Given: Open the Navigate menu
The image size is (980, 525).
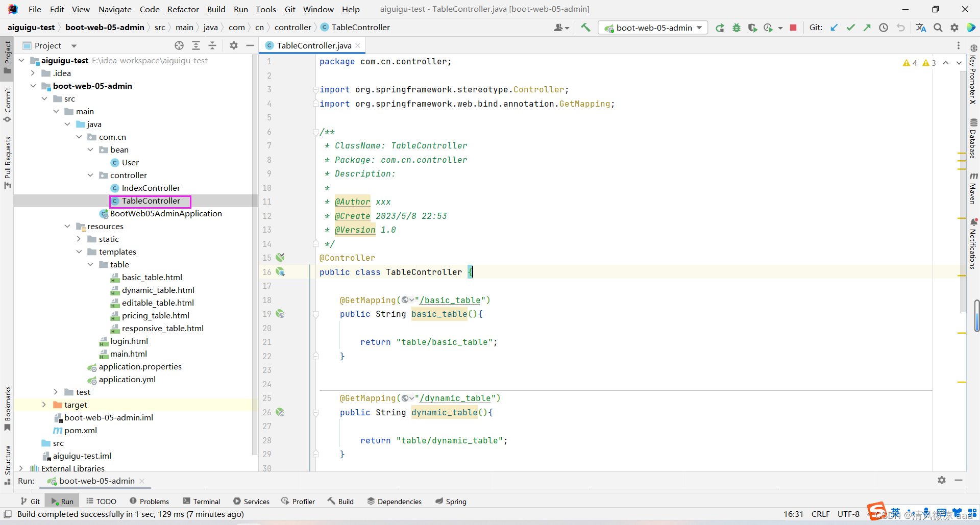Looking at the screenshot, I should tap(115, 9).
